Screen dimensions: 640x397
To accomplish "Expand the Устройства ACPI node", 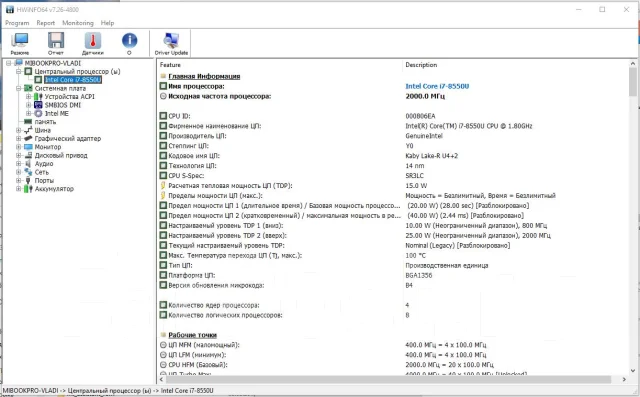I will [x=28, y=97].
